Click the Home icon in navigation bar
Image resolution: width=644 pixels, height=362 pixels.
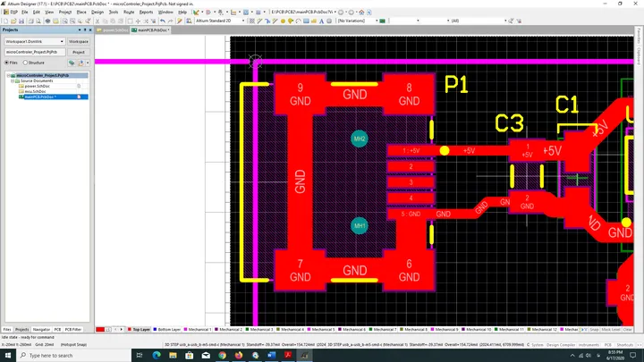point(361,13)
